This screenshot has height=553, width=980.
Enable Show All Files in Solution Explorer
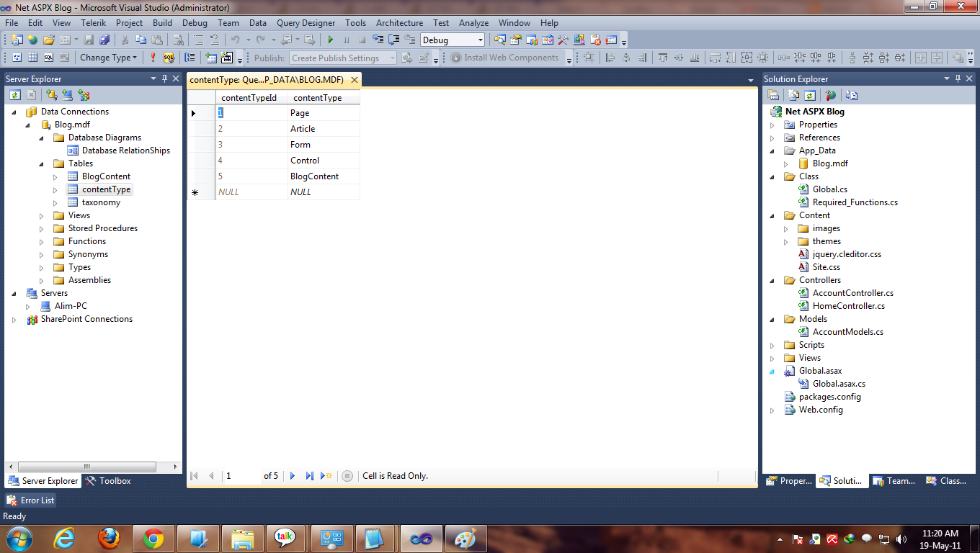tap(793, 94)
